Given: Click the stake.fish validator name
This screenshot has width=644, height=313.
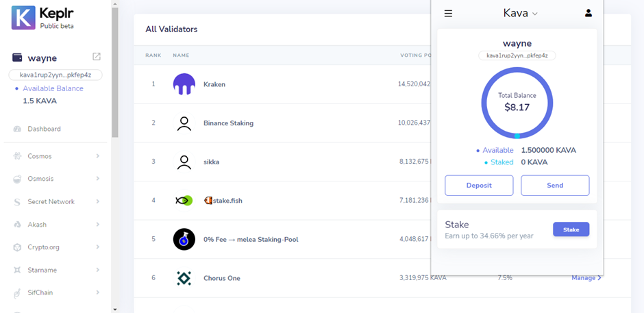Looking at the screenshot, I should point(223,201).
